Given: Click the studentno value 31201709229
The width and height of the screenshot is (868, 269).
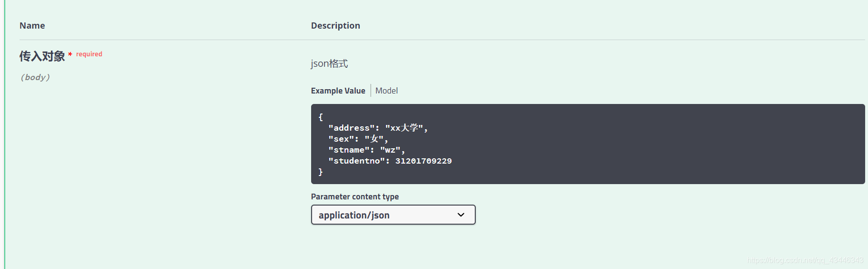Looking at the screenshot, I should click(423, 161).
